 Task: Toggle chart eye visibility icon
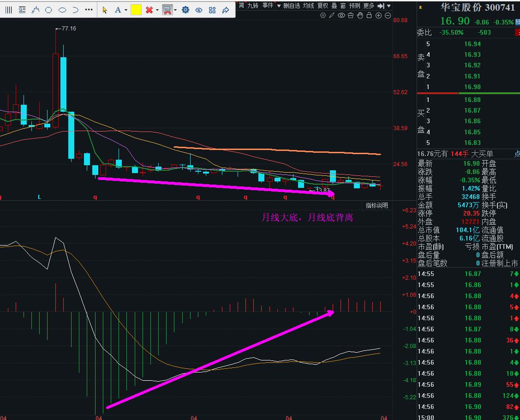[x=341, y=15]
